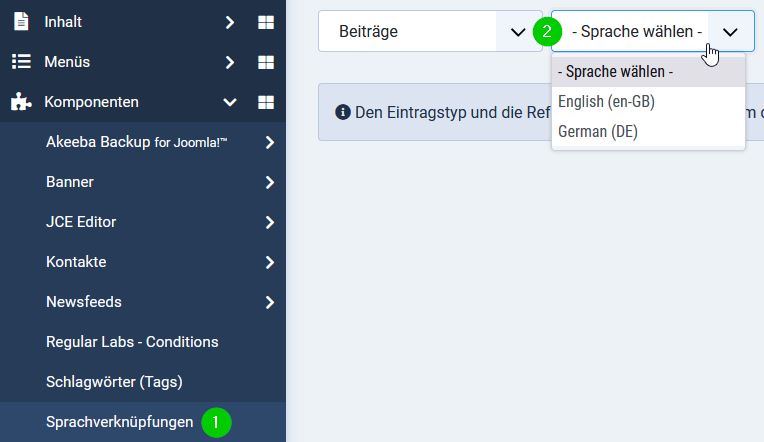
Task: Open the Menüs dashboard grid icon
Action: pyautogui.click(x=265, y=62)
